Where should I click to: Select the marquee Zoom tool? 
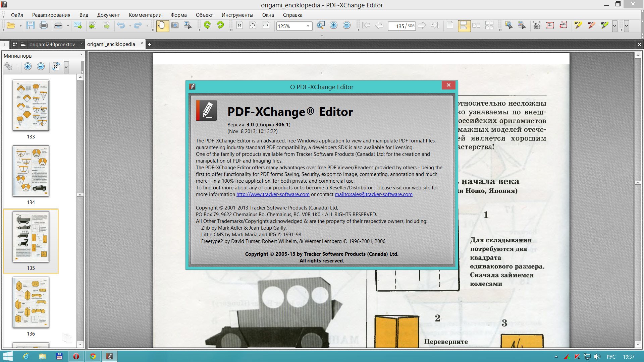[321, 26]
